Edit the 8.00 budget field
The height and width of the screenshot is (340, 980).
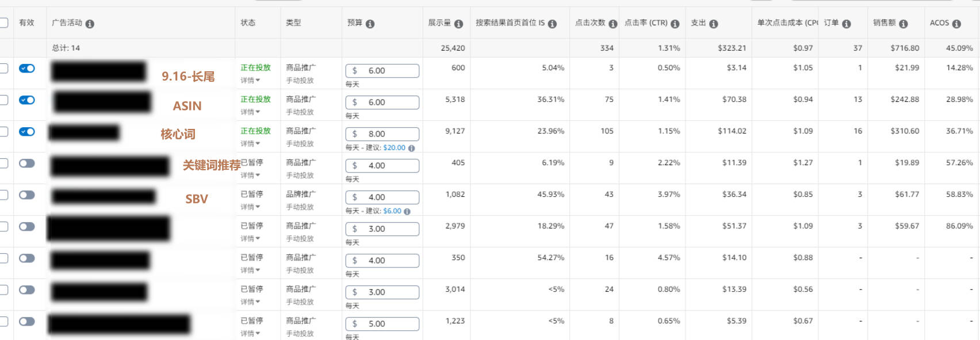[x=382, y=134]
